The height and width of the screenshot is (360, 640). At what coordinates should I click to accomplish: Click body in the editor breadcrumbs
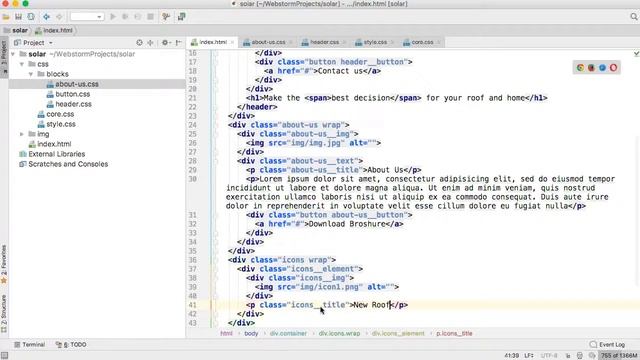(251, 333)
